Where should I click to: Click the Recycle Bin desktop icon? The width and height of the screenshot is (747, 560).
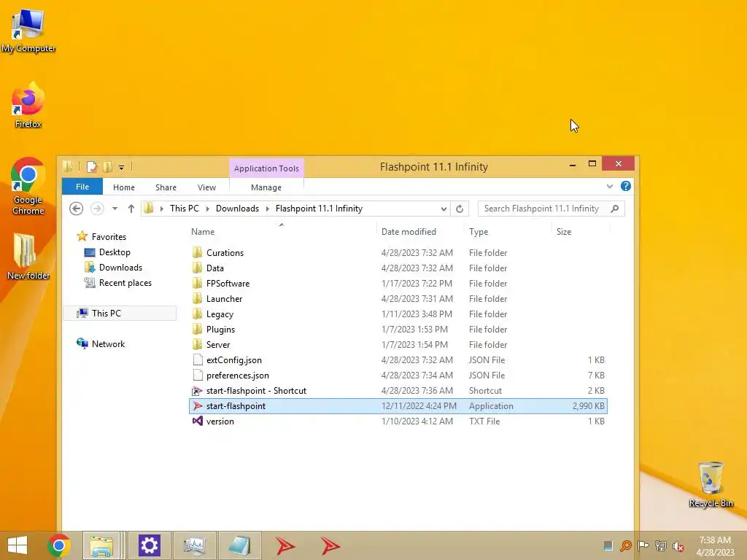point(711,484)
